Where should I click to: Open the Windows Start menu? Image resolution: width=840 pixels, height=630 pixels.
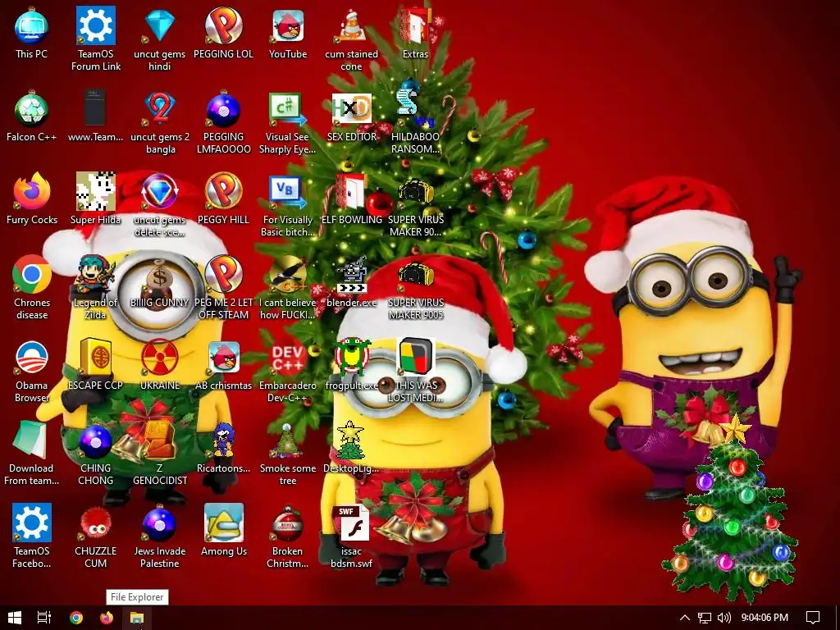point(15,618)
